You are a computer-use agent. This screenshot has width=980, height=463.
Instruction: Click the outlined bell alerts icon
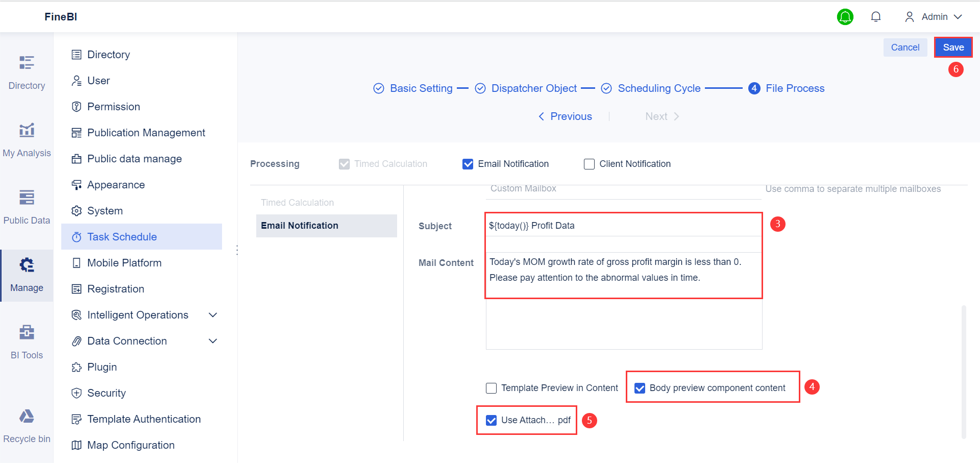tap(876, 17)
